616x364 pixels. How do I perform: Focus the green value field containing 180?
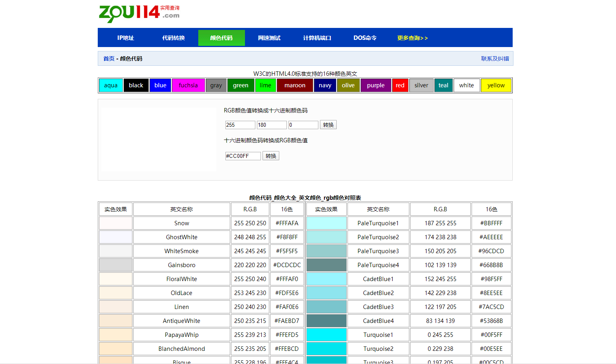tap(272, 125)
